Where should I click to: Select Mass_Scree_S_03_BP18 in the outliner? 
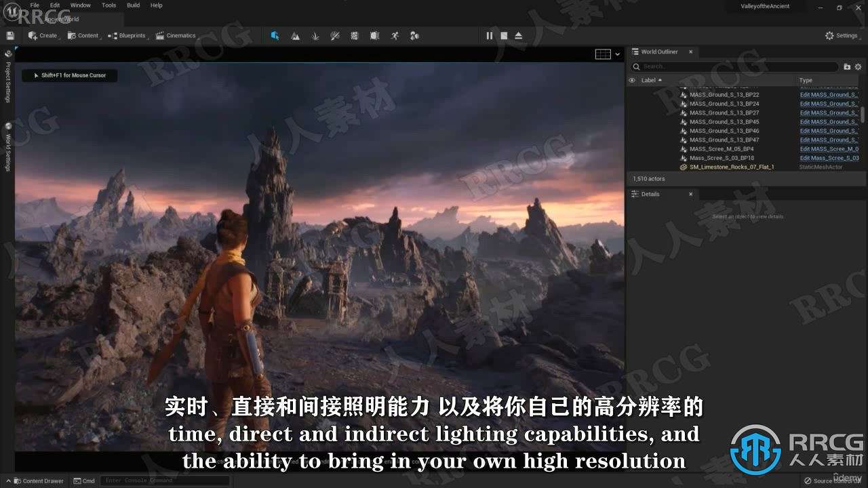(x=722, y=158)
